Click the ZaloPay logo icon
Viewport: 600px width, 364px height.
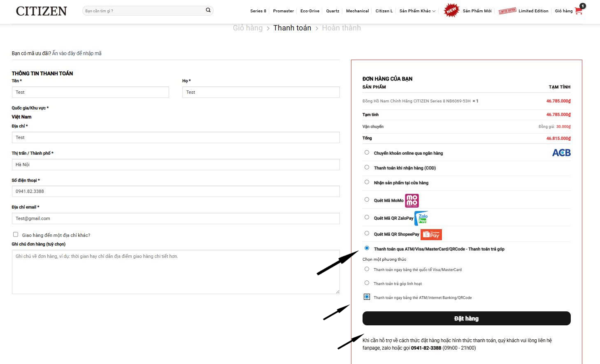click(x=422, y=218)
